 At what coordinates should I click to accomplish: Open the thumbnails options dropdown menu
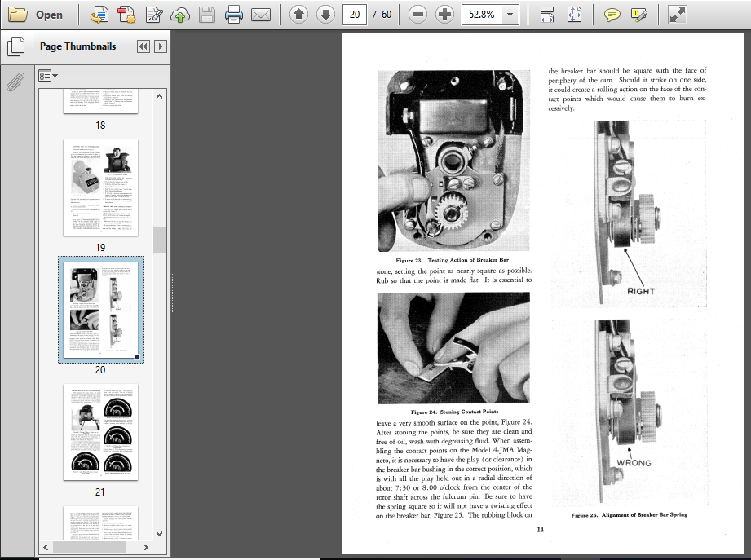pyautogui.click(x=48, y=76)
